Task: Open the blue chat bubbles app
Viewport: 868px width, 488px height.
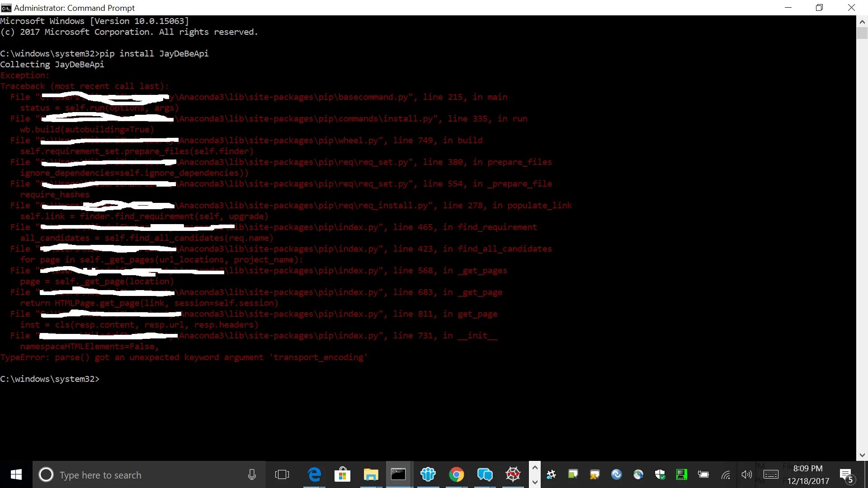Action: pos(485,474)
